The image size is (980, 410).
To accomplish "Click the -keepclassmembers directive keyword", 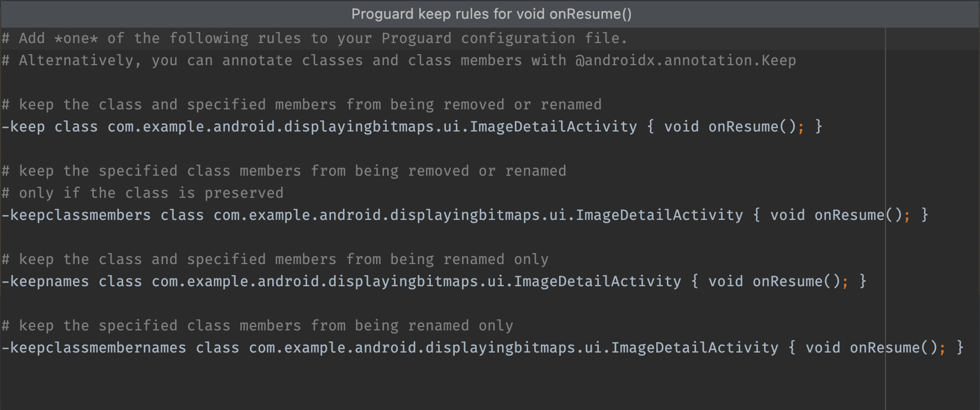I will click(77, 215).
